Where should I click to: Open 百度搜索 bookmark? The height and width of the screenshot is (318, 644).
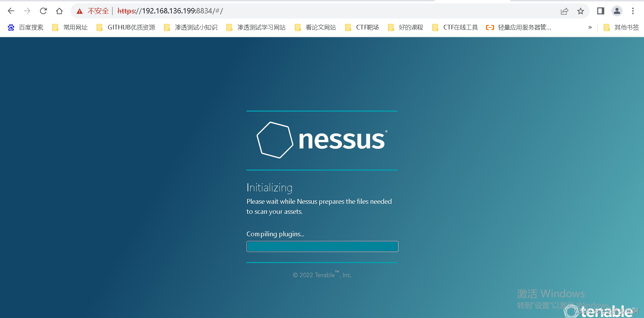(x=25, y=27)
